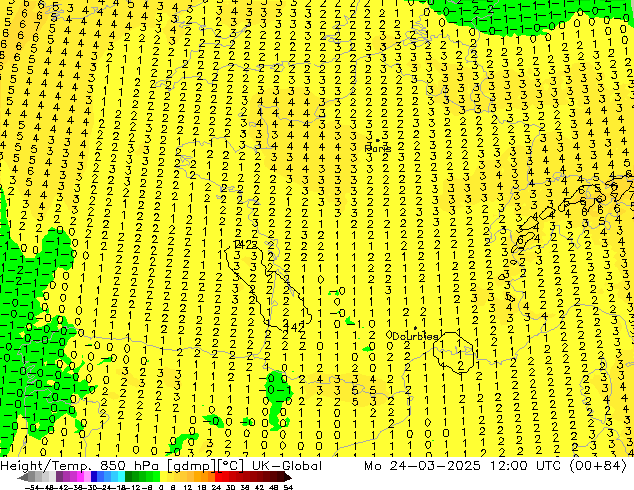Screen dimensions: 634x490
Task: Pick the yellow swatch above the 0 label
Action: coord(163,477)
